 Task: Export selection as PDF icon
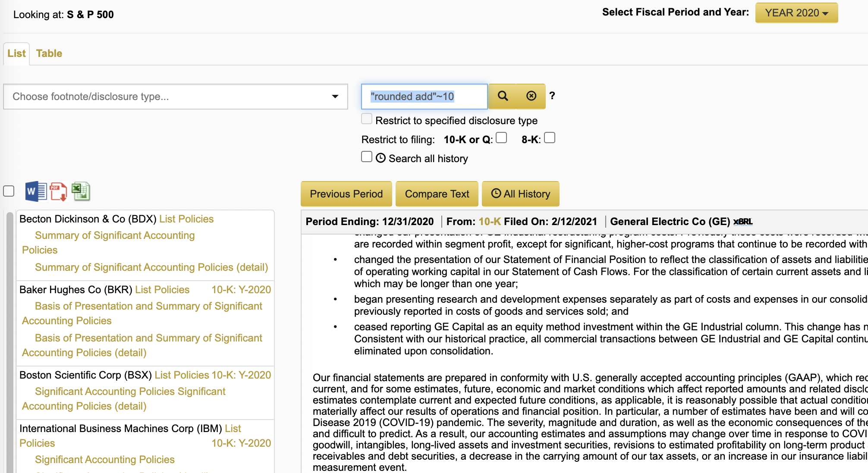[59, 191]
